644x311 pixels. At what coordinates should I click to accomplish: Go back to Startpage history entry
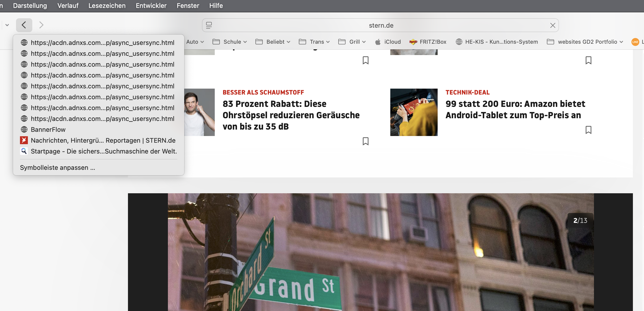(99, 151)
